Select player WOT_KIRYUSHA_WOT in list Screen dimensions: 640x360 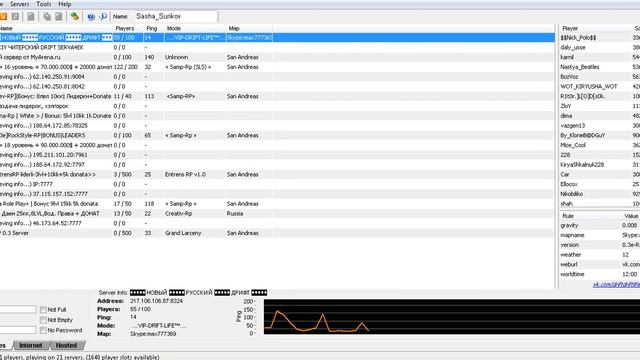point(600,87)
